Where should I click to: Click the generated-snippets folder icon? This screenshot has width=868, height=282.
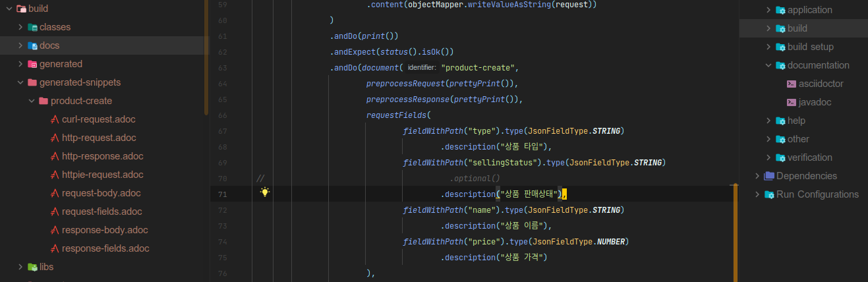[32, 82]
